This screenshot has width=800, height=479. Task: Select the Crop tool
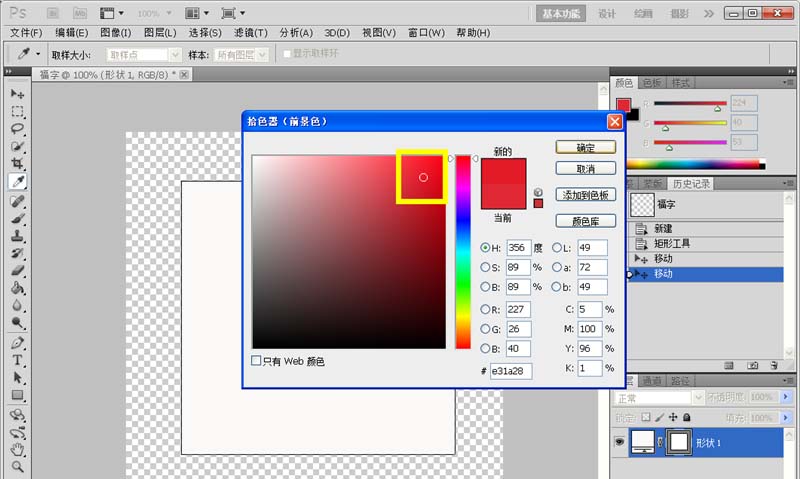pos(17,163)
